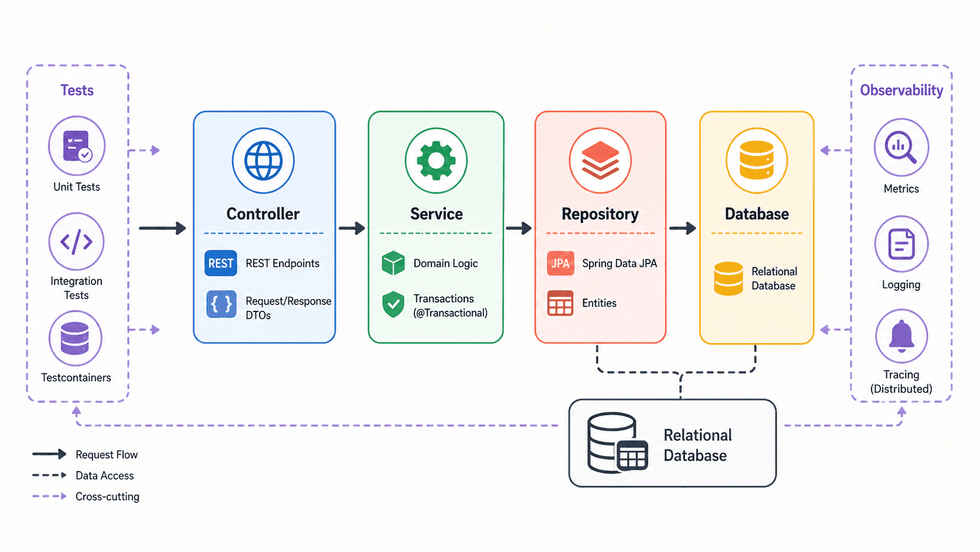Click the Observability group heading
The height and width of the screenshot is (552, 980).
click(x=901, y=90)
